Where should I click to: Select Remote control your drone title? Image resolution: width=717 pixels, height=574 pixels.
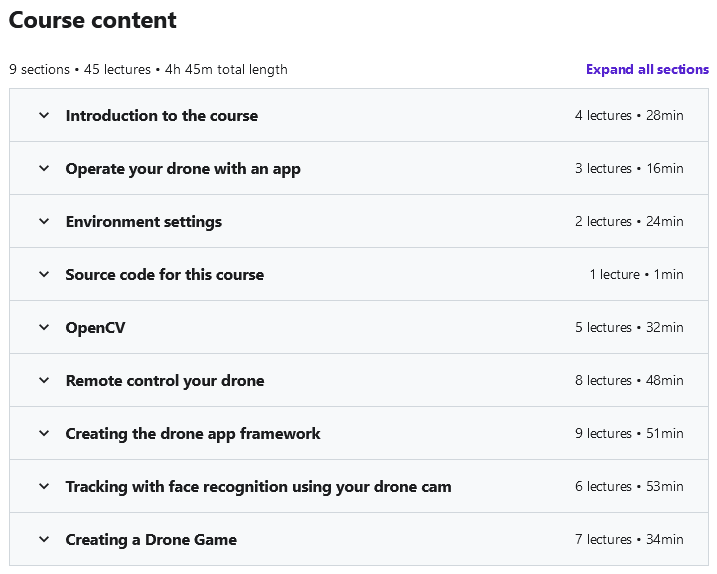(x=165, y=381)
